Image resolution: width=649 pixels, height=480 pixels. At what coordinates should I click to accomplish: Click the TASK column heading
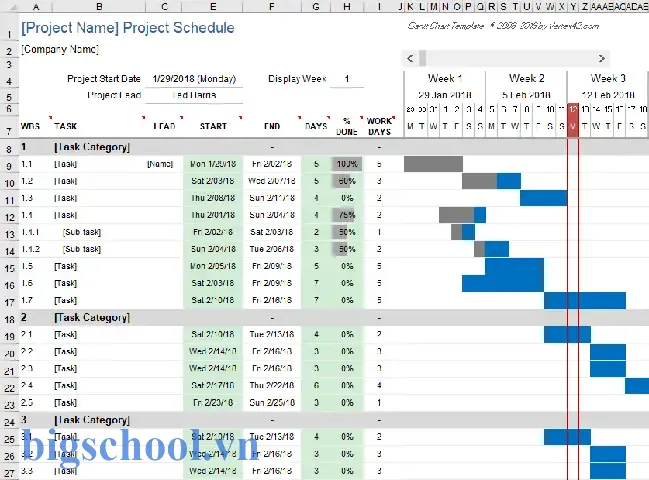65,126
